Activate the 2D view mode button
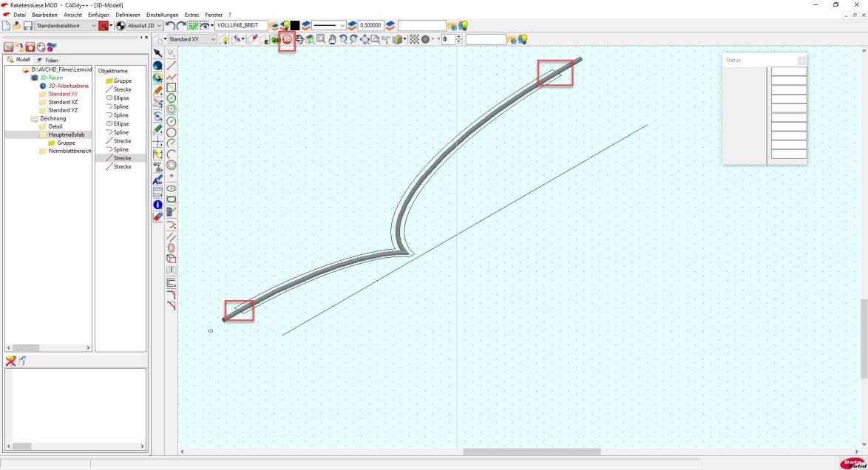The image size is (868, 470). (276, 39)
